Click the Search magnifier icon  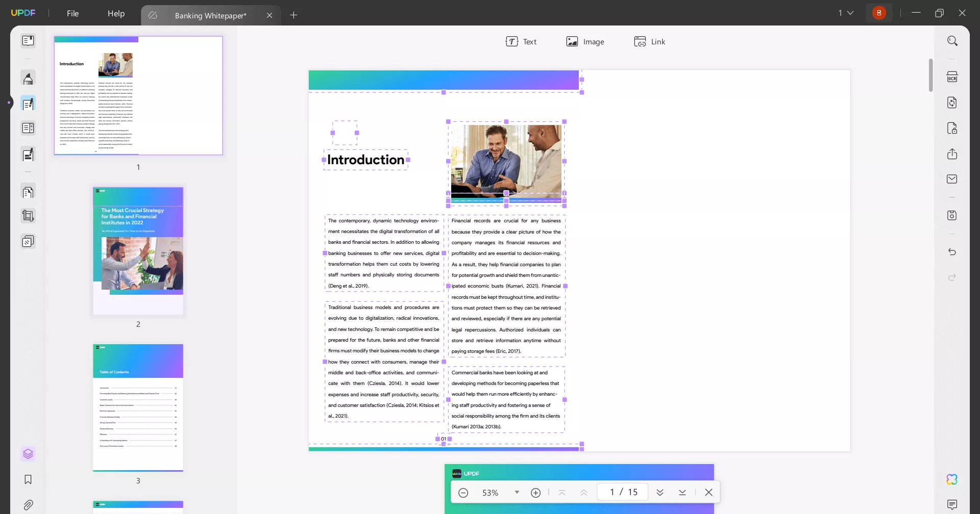(x=952, y=41)
